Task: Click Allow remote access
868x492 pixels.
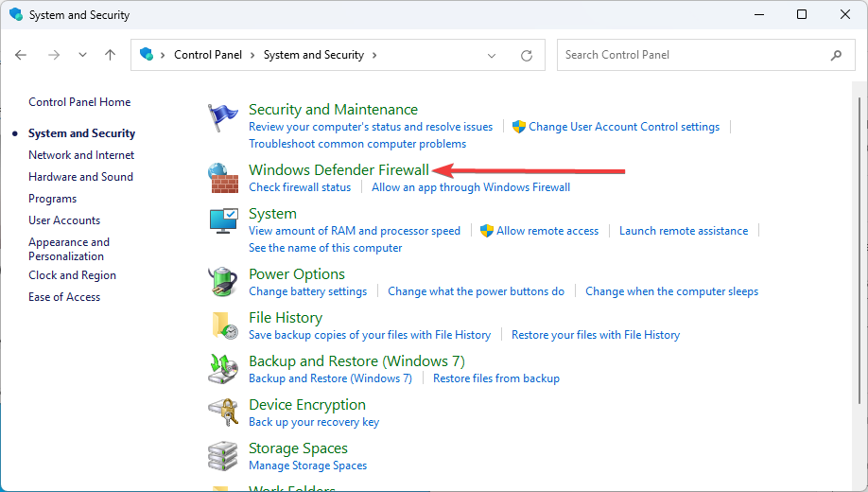Action: pyautogui.click(x=547, y=231)
